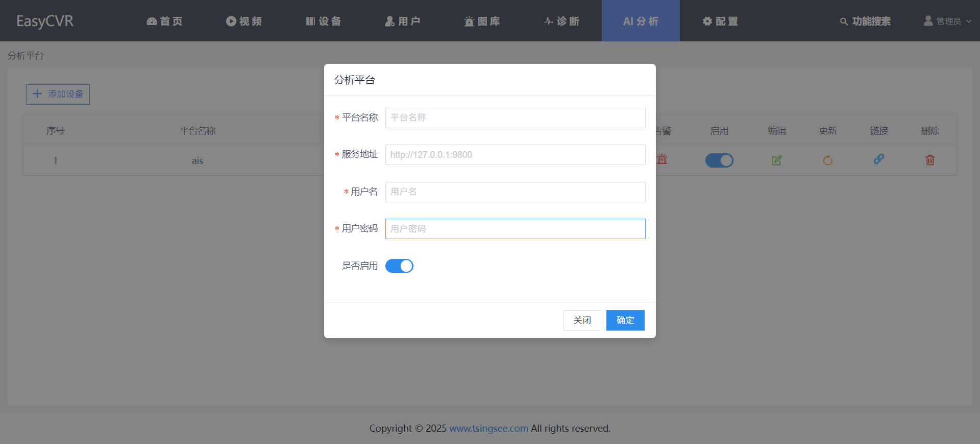
Task: Click the 平台名称 column header
Action: pyautogui.click(x=198, y=131)
